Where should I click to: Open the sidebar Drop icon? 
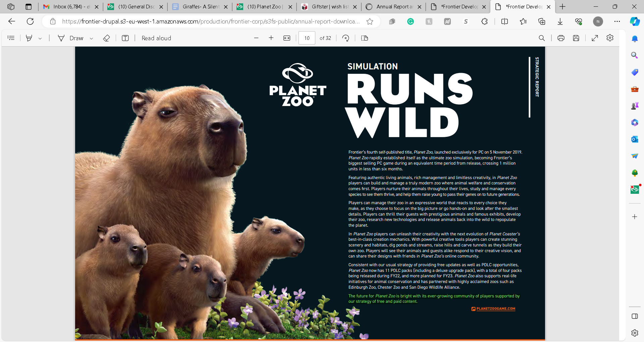click(635, 156)
